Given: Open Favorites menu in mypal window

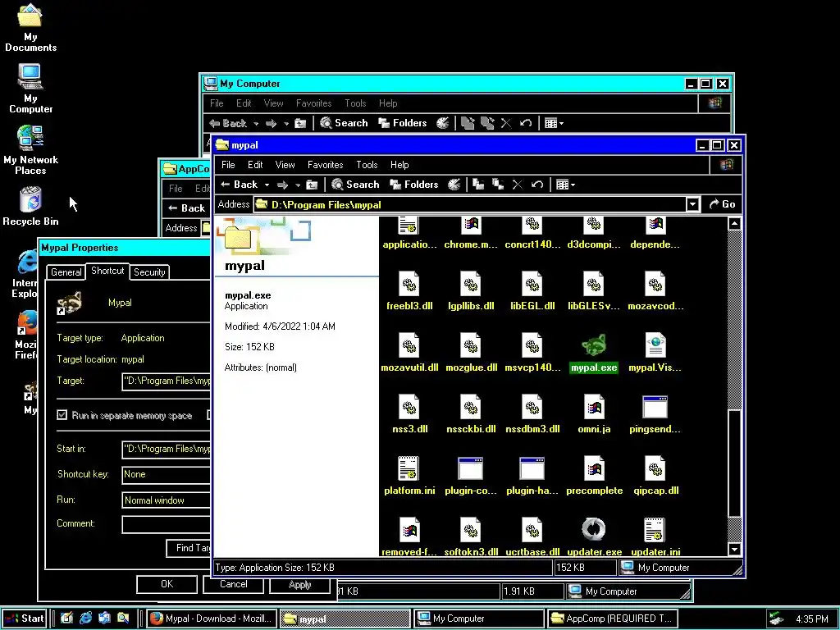Looking at the screenshot, I should point(325,165).
